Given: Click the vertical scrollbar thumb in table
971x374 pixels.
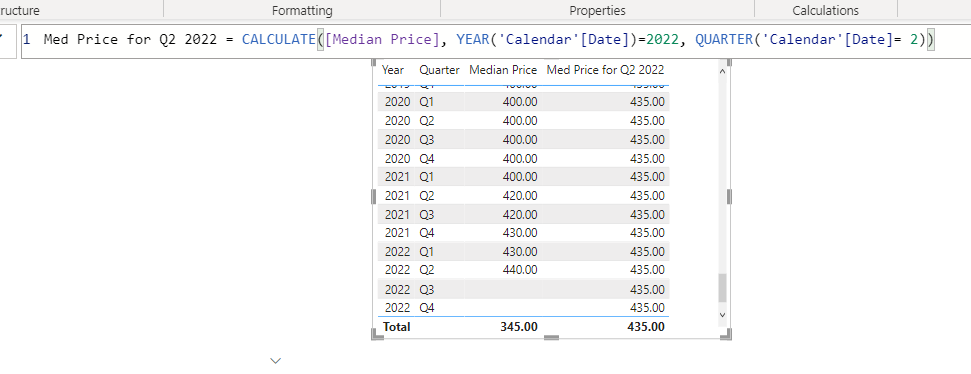Looking at the screenshot, I should pyautogui.click(x=722, y=288).
